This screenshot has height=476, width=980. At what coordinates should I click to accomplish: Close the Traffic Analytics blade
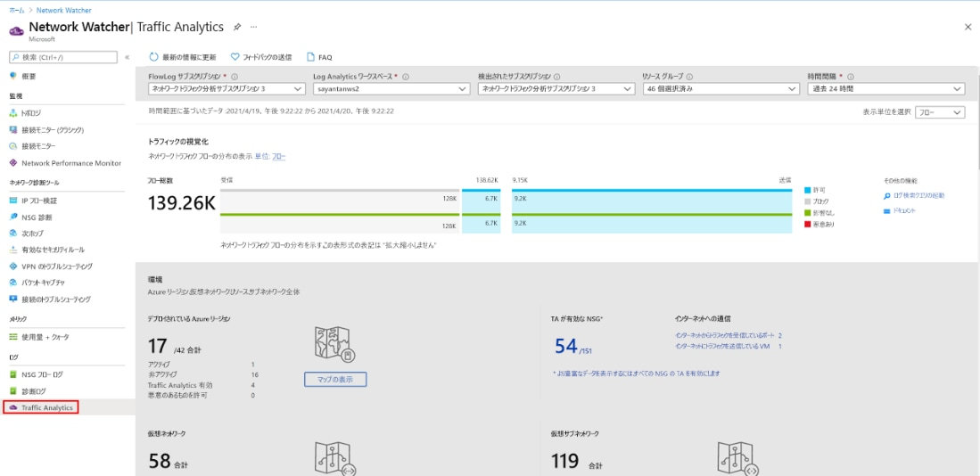968,27
